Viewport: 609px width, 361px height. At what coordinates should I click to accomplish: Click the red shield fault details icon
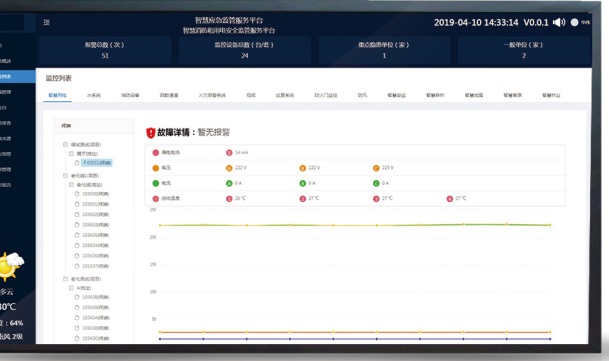point(151,133)
